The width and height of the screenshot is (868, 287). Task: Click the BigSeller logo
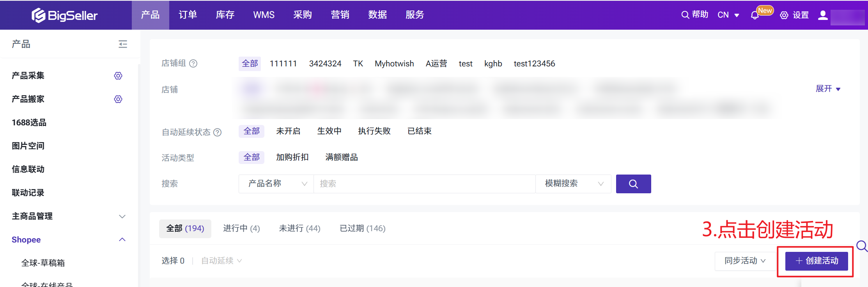65,15
